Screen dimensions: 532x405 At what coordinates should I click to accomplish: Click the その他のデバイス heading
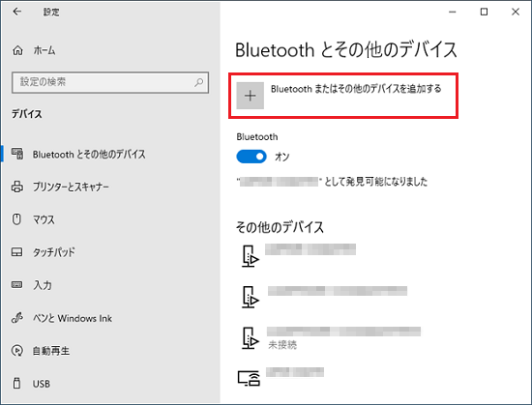(x=280, y=227)
